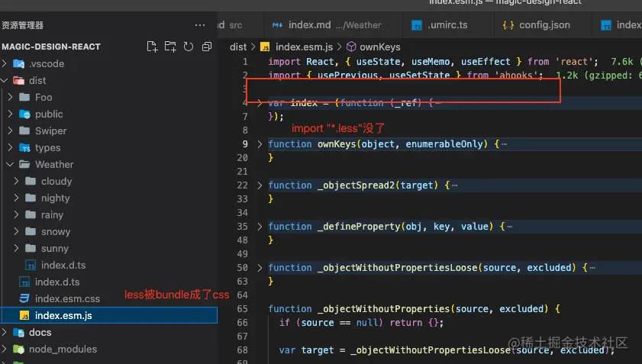Viewport: 642px width, 364px height.
Task: Click the 资源管理器 panel title
Action: point(22,25)
